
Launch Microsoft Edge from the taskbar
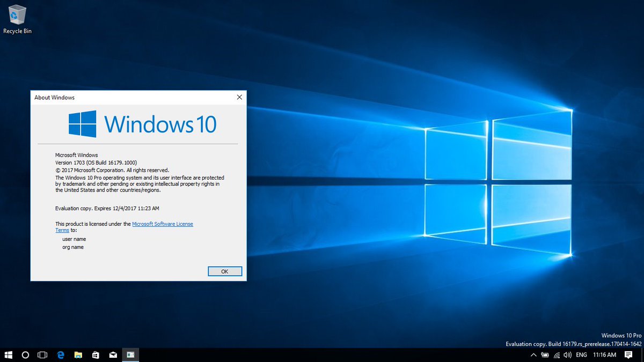(61, 355)
